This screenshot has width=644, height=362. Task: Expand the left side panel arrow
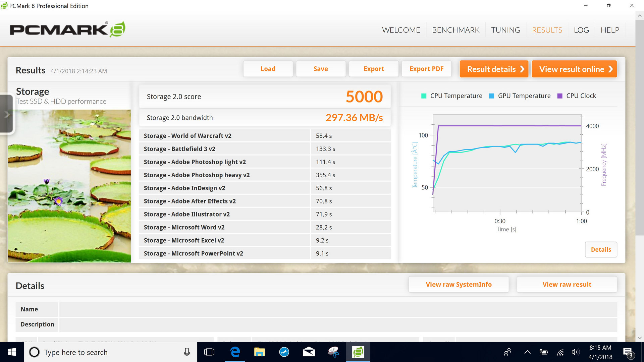pos(7,114)
